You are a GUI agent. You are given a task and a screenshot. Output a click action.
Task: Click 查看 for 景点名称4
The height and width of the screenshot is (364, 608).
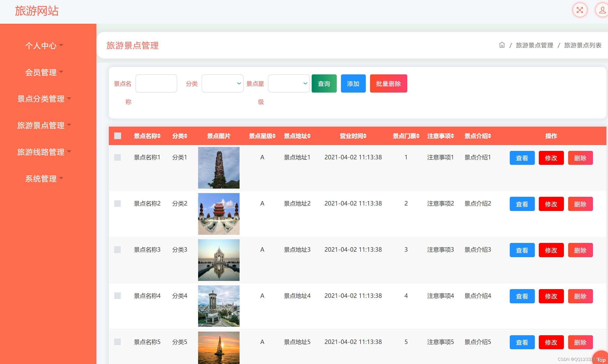[522, 296]
